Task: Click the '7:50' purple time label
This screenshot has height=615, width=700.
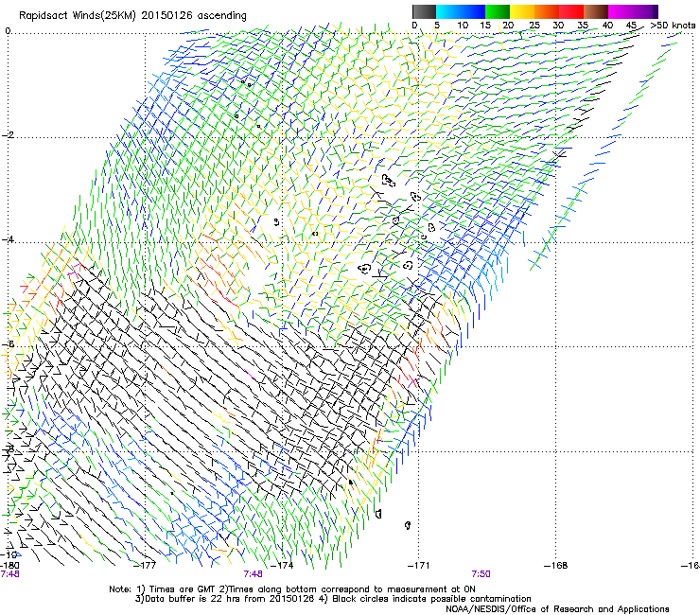Action: (481, 574)
